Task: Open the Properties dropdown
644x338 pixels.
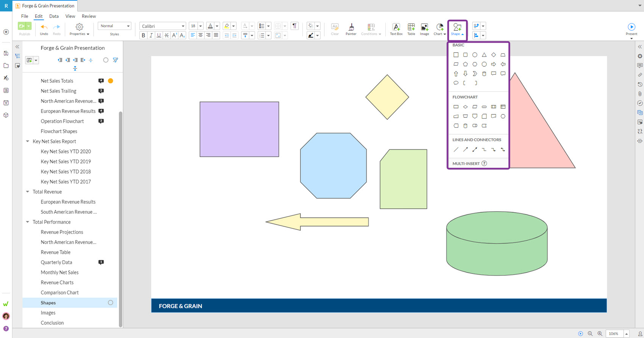Action: pyautogui.click(x=79, y=29)
